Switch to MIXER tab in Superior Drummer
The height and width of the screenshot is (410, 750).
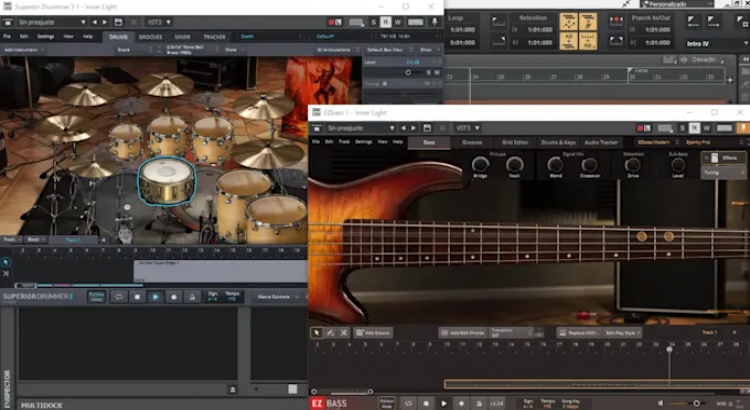tap(182, 37)
